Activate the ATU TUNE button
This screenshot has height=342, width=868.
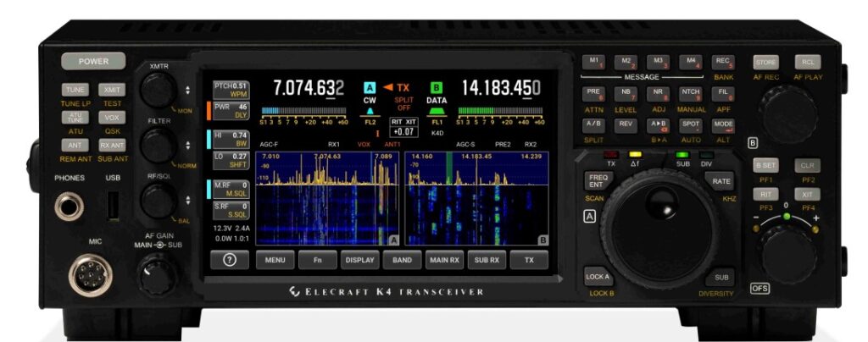(75, 117)
